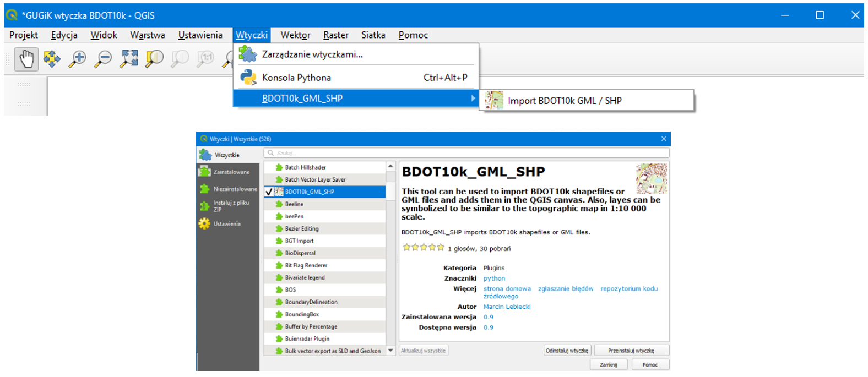Uncheck the BDOT10k_GML_SHP plugin checkbox
The image size is (868, 377).
[269, 192]
